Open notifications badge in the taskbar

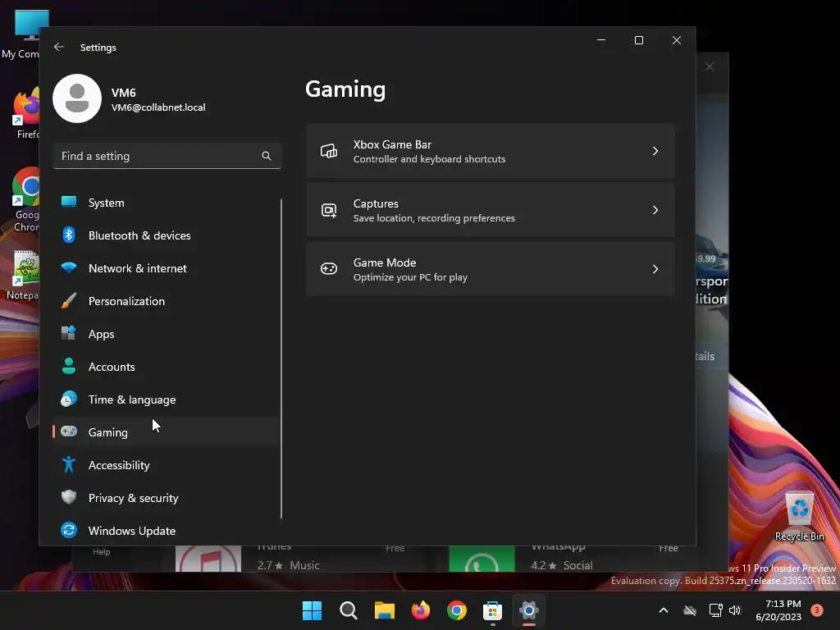(817, 609)
